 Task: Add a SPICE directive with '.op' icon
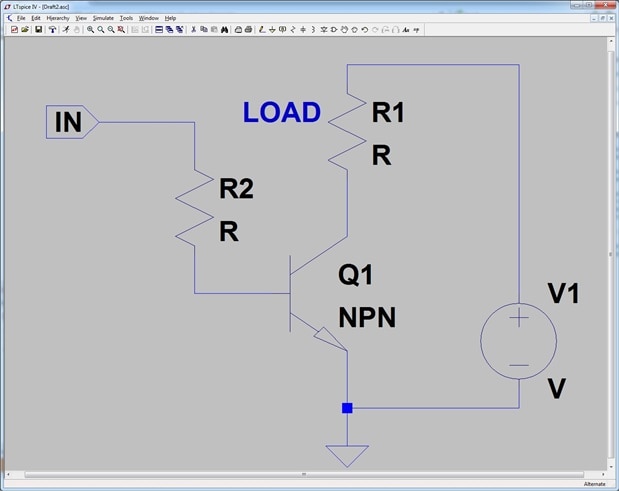pyautogui.click(x=416, y=30)
